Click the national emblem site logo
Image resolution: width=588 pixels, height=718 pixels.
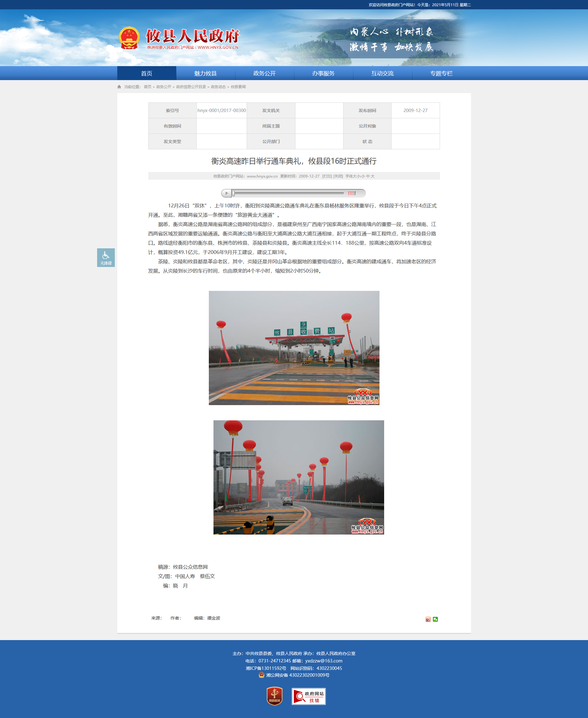click(129, 38)
